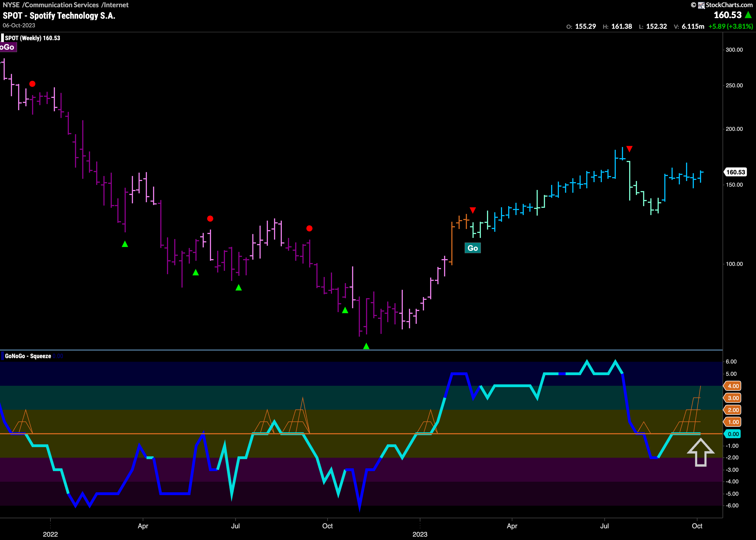Click the SPOT - Spotify Technology S.A. title
Screen dimensions: 756x540
click(59, 16)
